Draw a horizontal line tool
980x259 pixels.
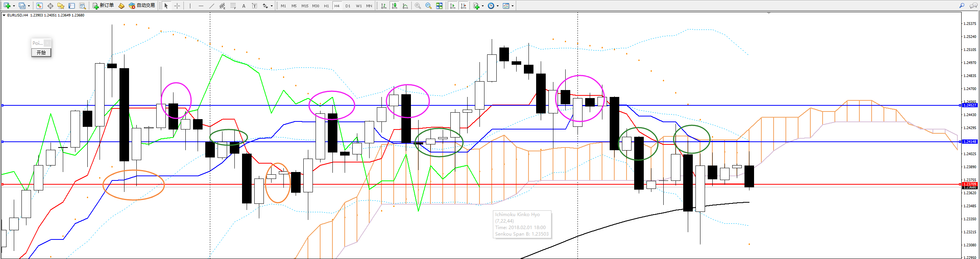click(x=201, y=6)
